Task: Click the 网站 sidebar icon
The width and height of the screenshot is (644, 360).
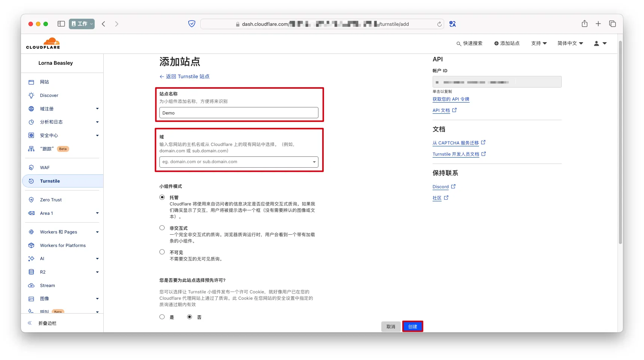Action: (31, 82)
